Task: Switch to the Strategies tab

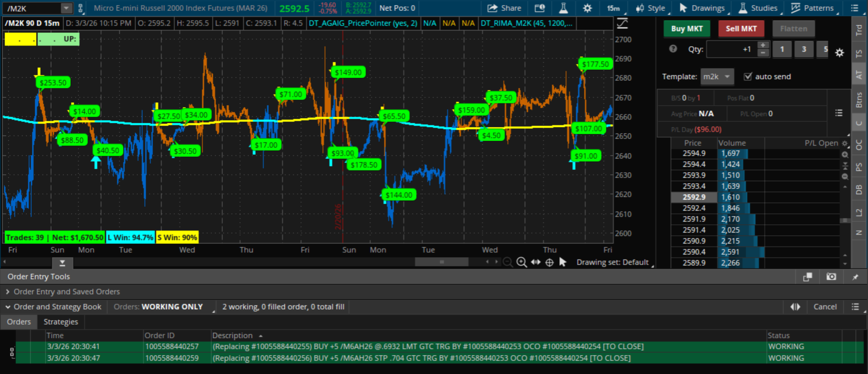Action: coord(61,322)
